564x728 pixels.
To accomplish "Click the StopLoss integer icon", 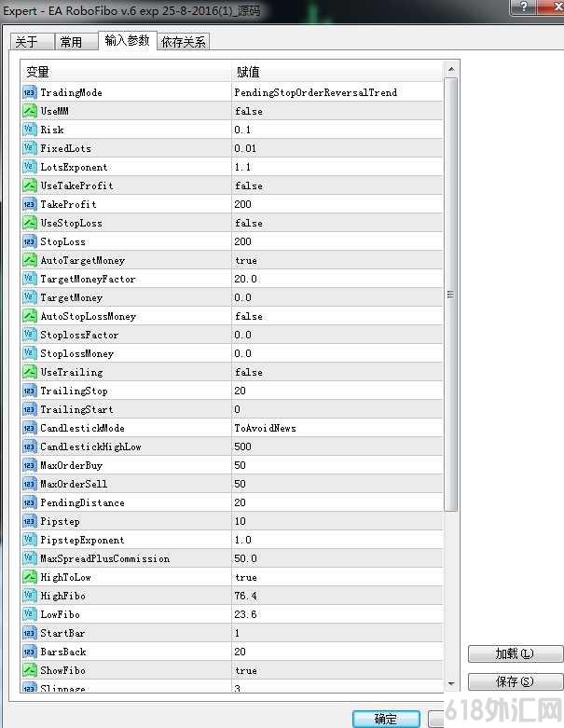I will (29, 241).
